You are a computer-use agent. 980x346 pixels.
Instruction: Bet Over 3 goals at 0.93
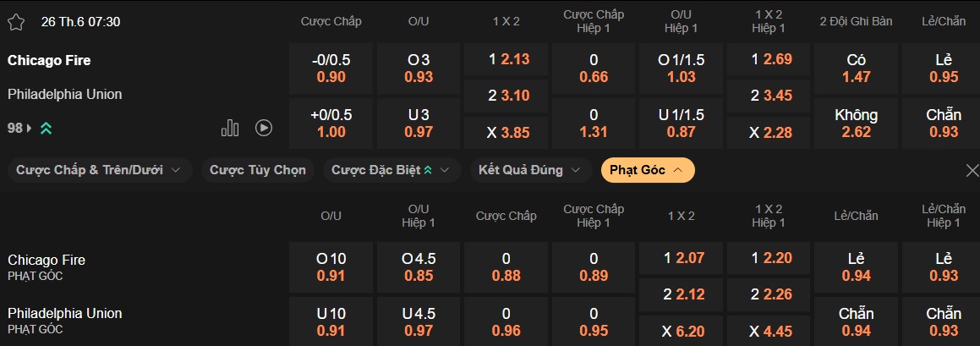coord(419,69)
